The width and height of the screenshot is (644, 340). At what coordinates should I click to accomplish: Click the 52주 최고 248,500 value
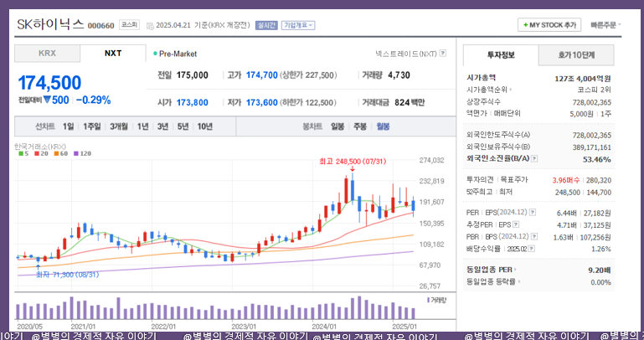568,192
